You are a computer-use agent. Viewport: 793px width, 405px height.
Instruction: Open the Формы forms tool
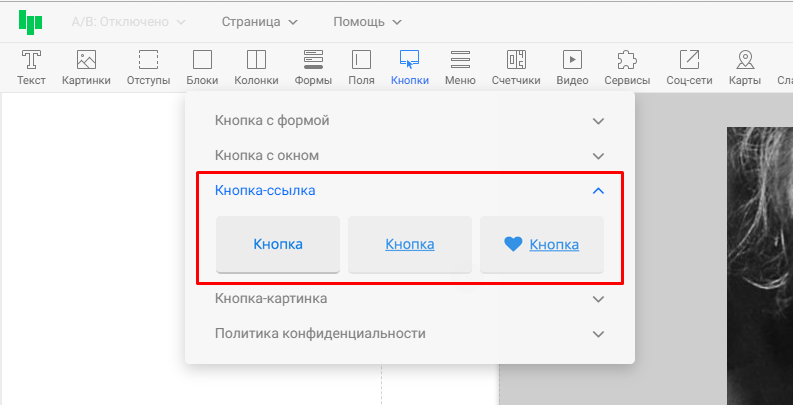click(x=313, y=66)
